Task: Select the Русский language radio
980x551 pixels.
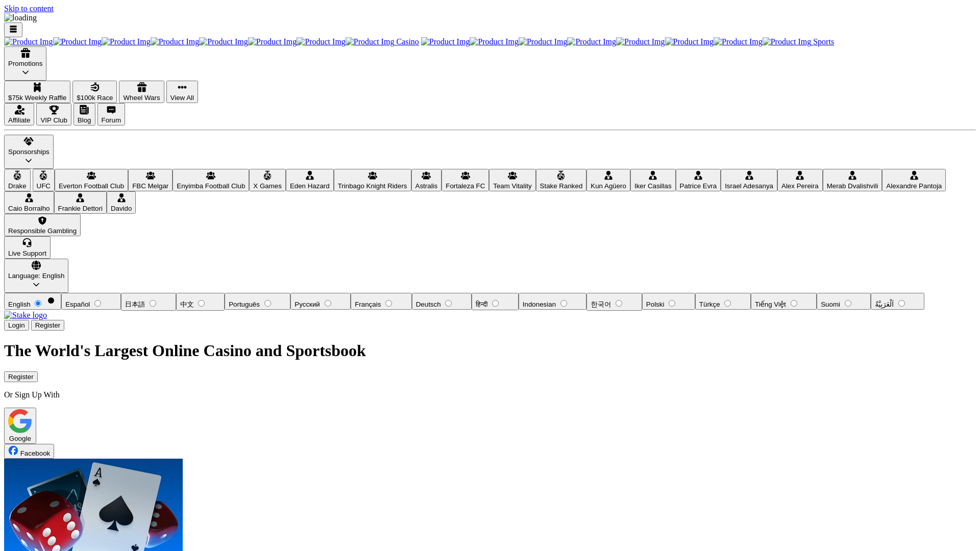Action: [328, 304]
